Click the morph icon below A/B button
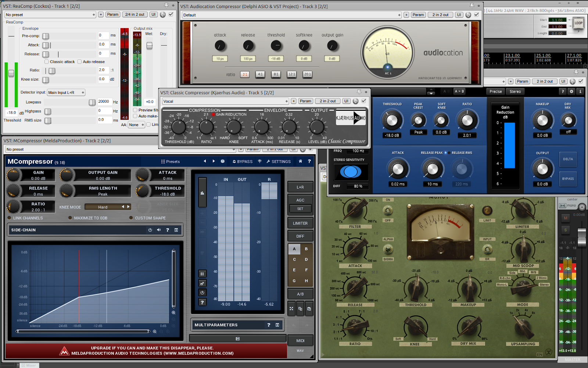Screen dimensions: 588x368 coord(291,309)
